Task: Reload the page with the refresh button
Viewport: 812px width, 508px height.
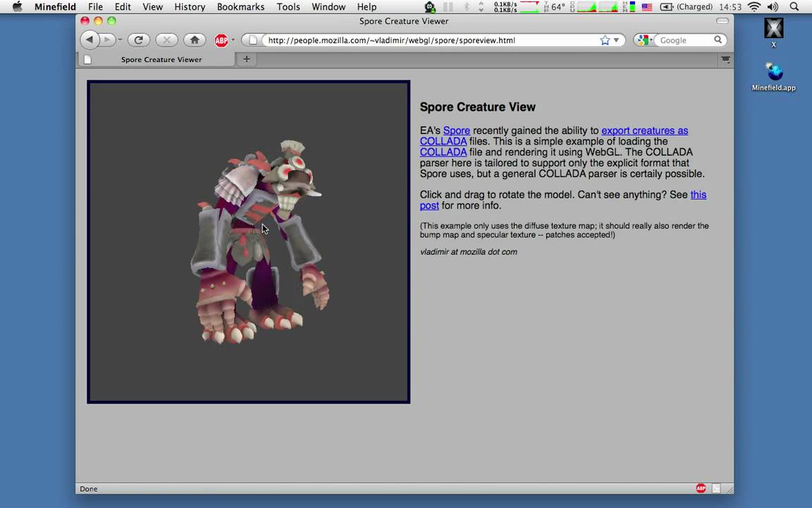Action: coord(138,40)
